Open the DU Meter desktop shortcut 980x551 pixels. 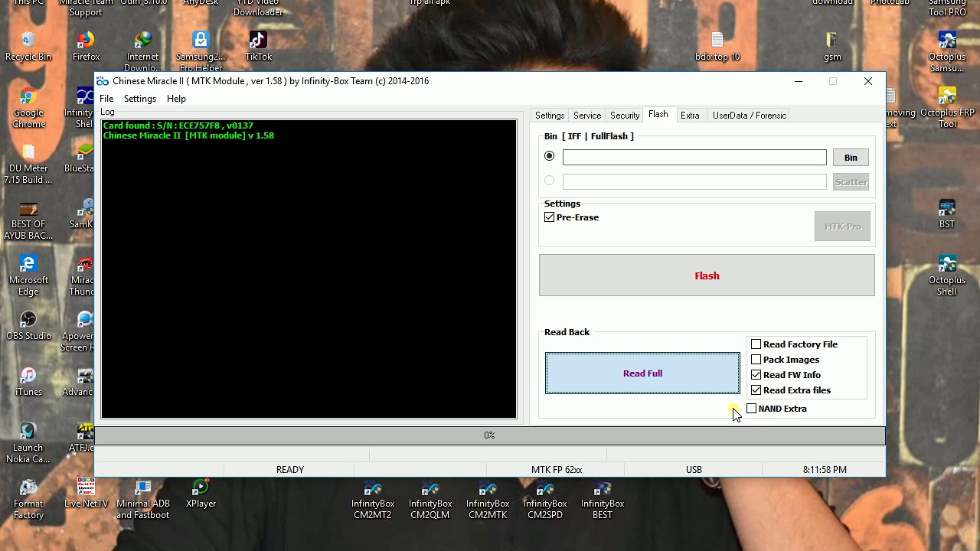28,164
